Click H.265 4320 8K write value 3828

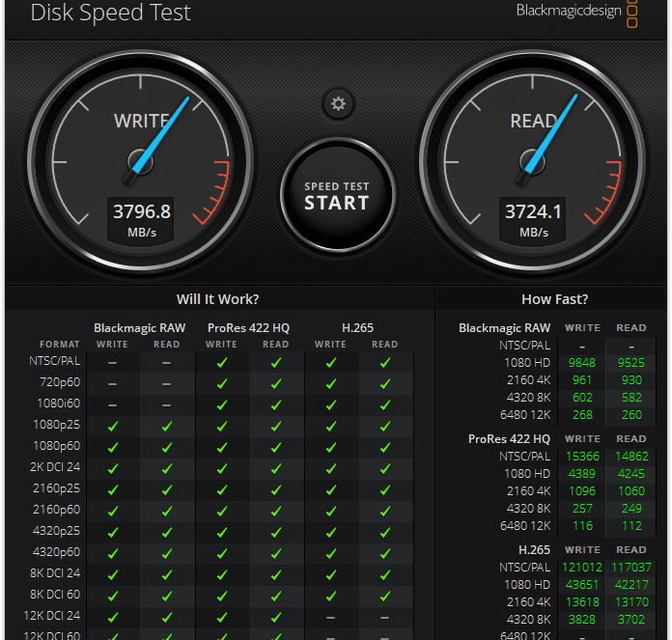(x=581, y=620)
